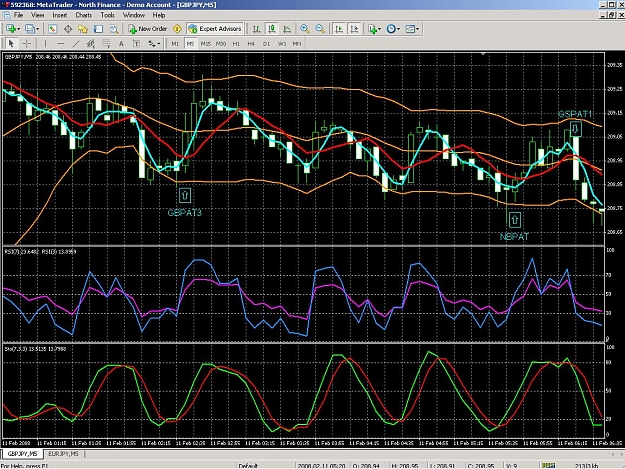The image size is (625, 469).
Task: Click the RSI(7) indicator label
Action: point(21,251)
